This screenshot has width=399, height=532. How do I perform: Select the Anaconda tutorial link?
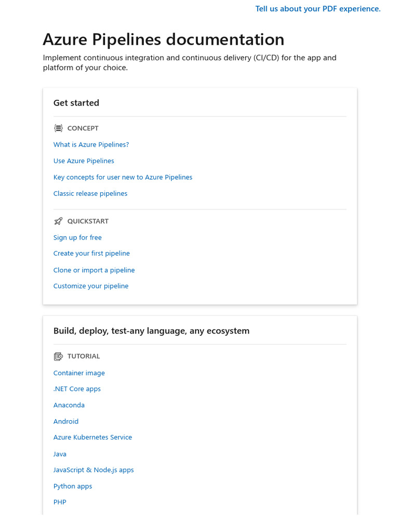(69, 405)
